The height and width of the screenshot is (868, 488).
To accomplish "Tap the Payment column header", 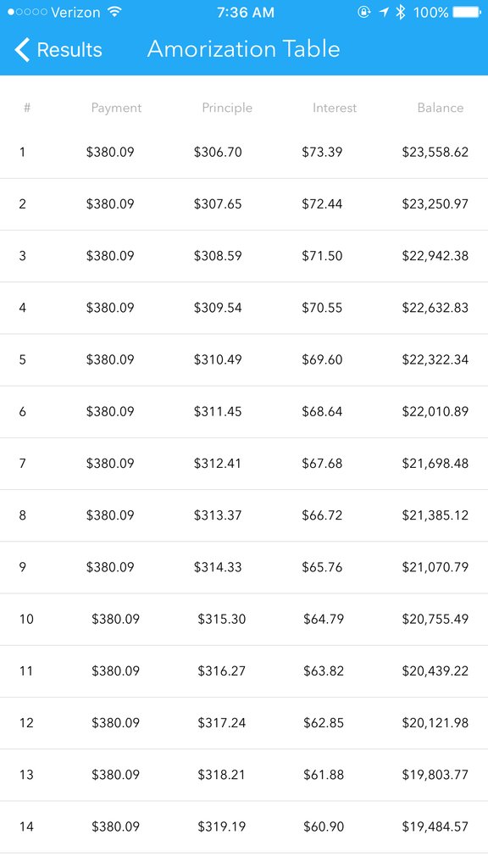I will pyautogui.click(x=116, y=108).
